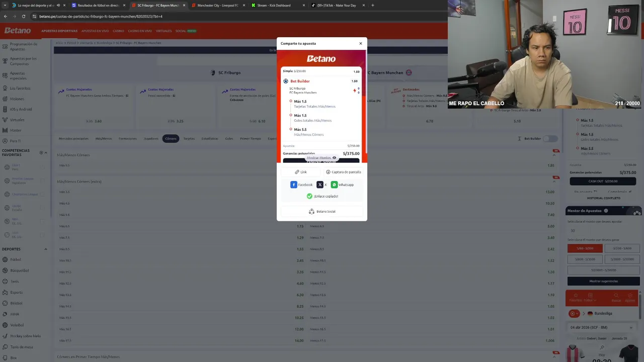This screenshot has width=644, height=362.
Task: Select S/20000 - S/30000 amount range
Action: click(x=604, y=270)
